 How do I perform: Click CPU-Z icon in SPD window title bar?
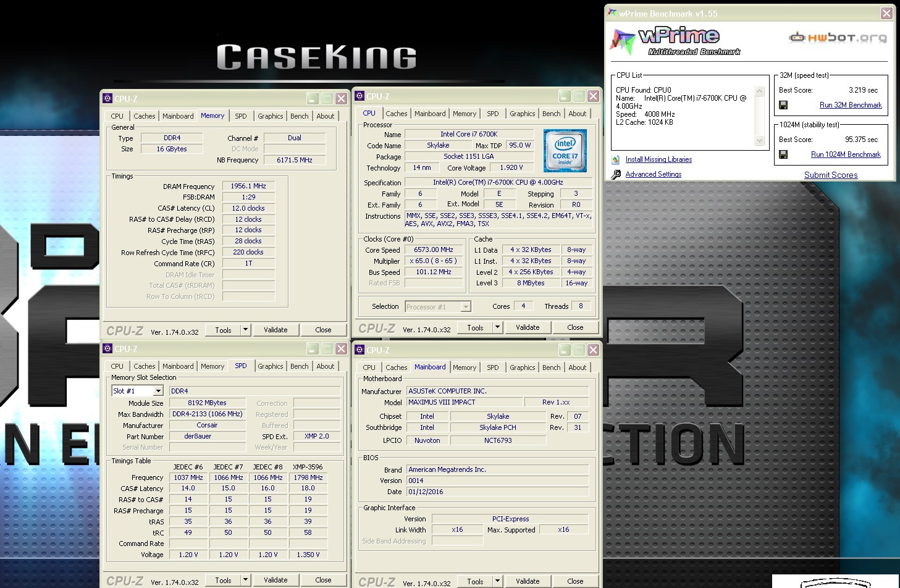107,349
